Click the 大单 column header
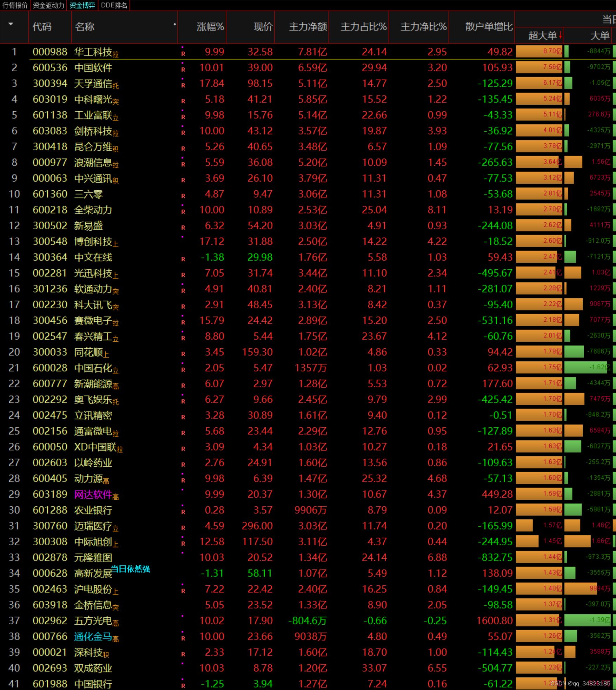616x690 pixels. pos(600,35)
